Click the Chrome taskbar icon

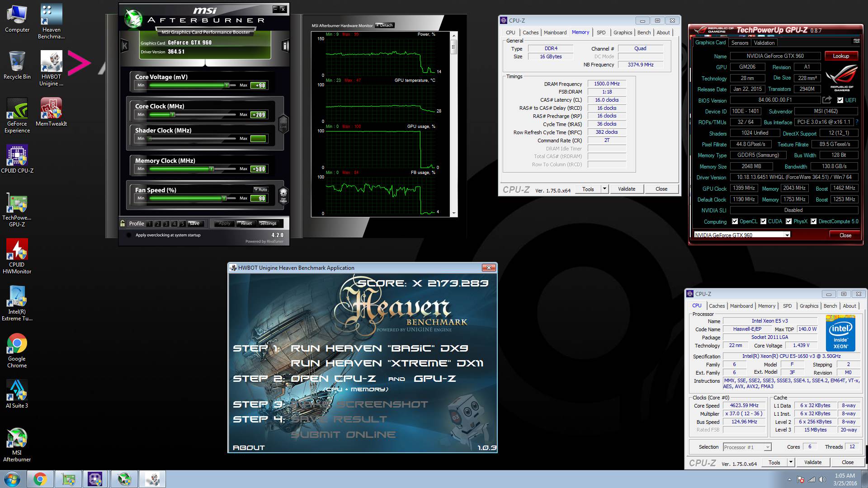pos(40,479)
